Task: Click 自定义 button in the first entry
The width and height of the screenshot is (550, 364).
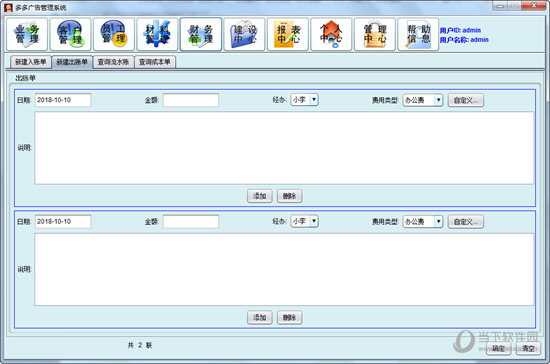Action: coord(466,100)
